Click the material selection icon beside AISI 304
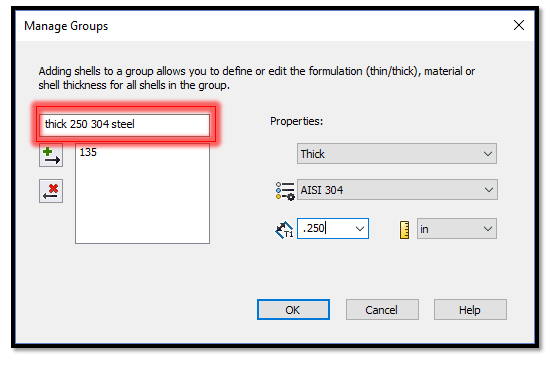 [x=285, y=191]
